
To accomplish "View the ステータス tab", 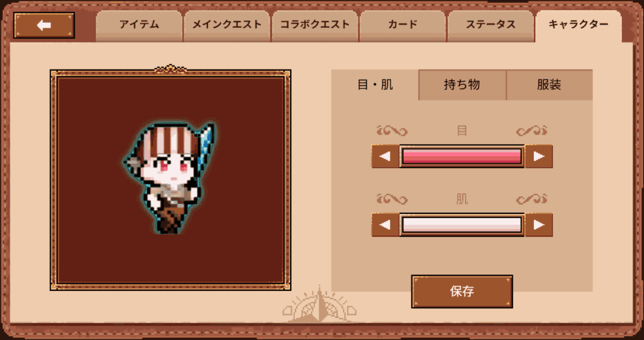I will 491,25.
